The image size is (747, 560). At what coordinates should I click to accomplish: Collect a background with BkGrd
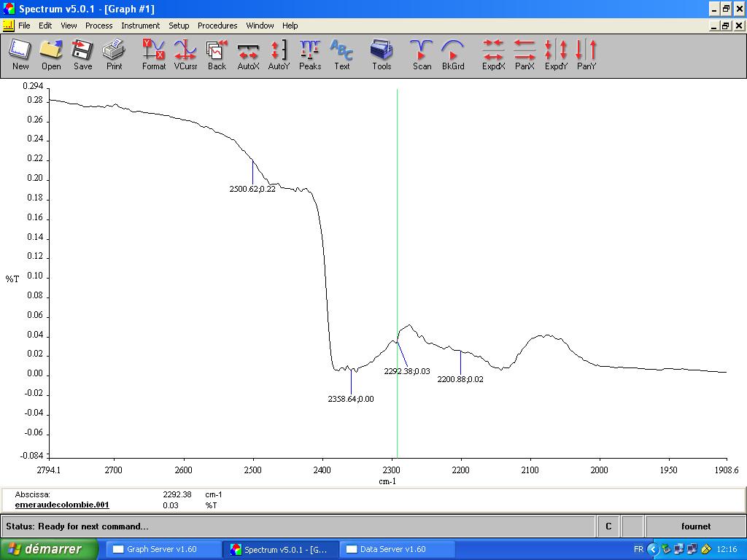pyautogui.click(x=453, y=55)
